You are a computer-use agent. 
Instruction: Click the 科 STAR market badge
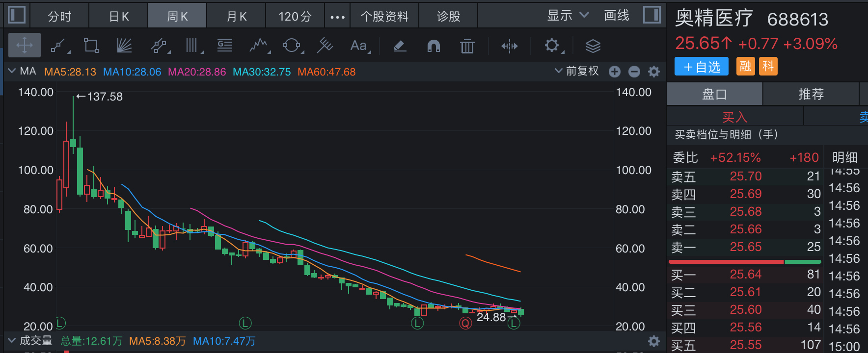point(768,66)
